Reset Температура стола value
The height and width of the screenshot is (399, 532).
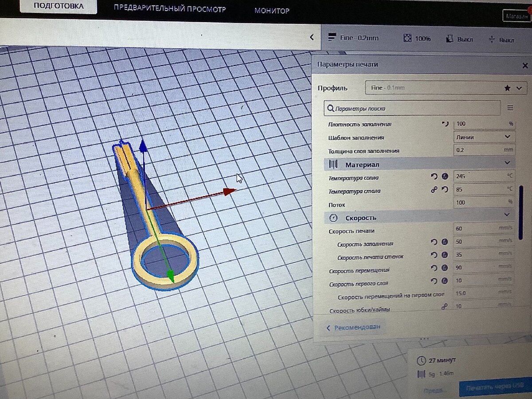(x=445, y=190)
